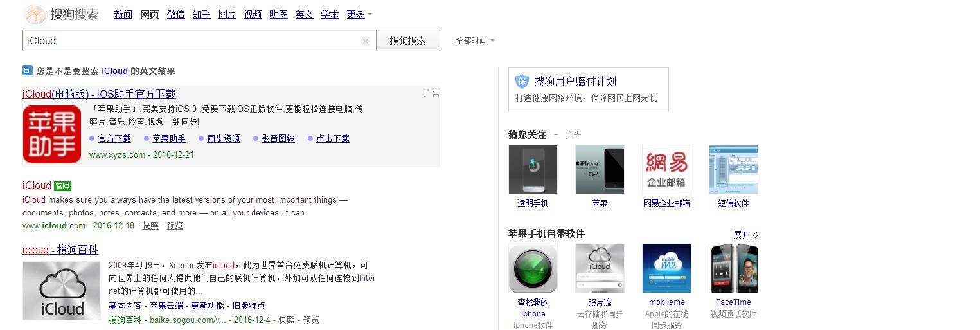Open the 透明手机 ad thumbnail
980x330 pixels.
coord(533,169)
